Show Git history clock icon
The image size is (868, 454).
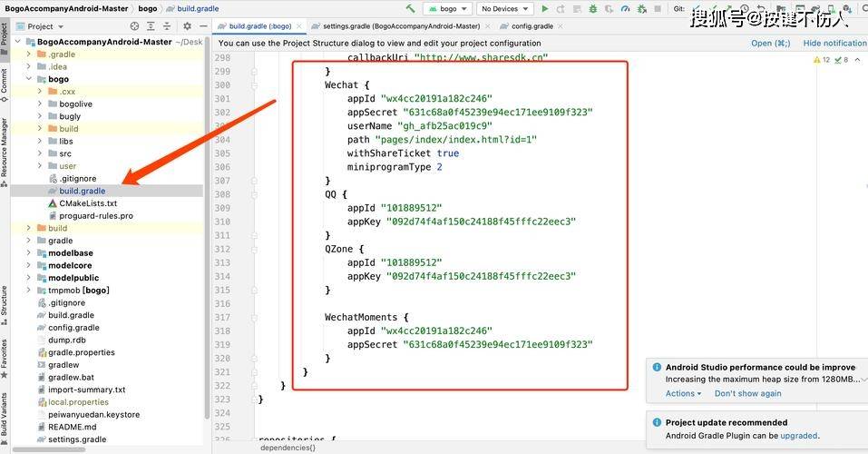[745, 9]
